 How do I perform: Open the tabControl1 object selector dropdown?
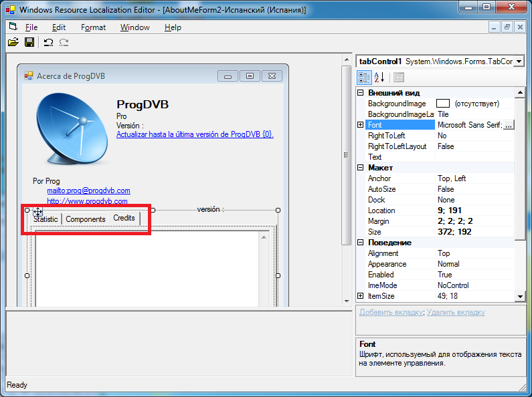(519, 61)
